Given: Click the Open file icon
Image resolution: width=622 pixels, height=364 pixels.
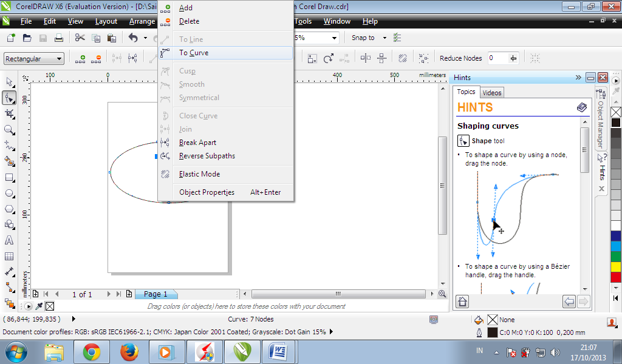Looking at the screenshot, I should tap(27, 38).
